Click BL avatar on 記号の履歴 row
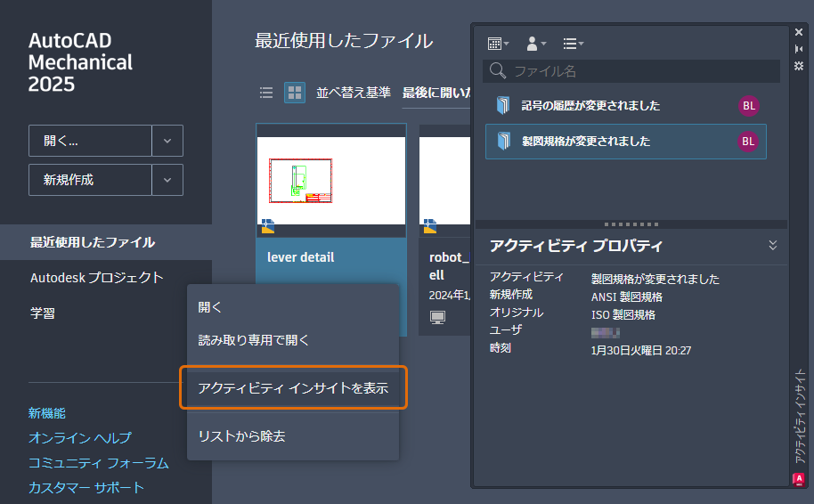Screen dimensions: 814x504 [x=749, y=106]
